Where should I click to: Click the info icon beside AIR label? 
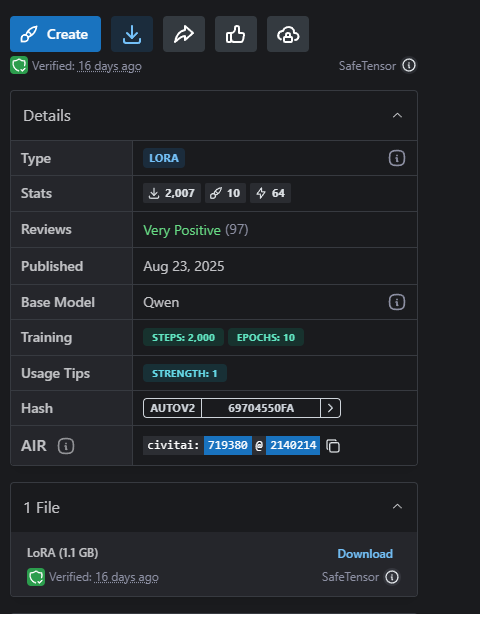[x=66, y=447]
